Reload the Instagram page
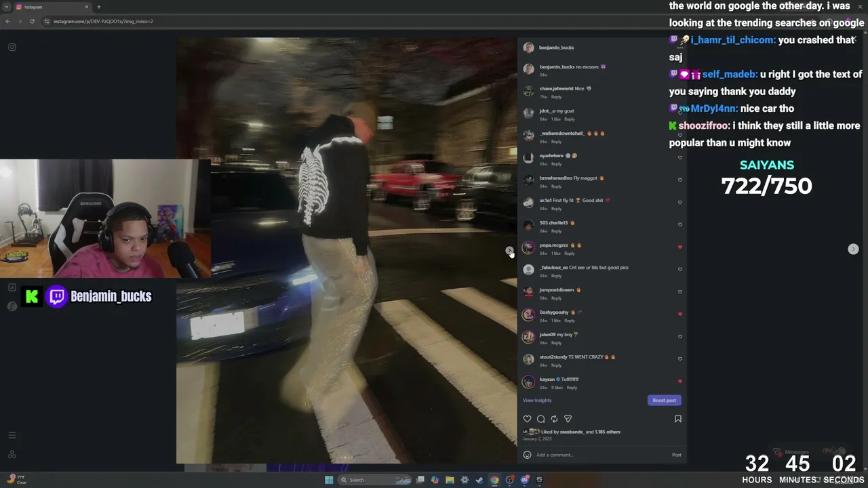This screenshot has height=488, width=868. [32, 21]
